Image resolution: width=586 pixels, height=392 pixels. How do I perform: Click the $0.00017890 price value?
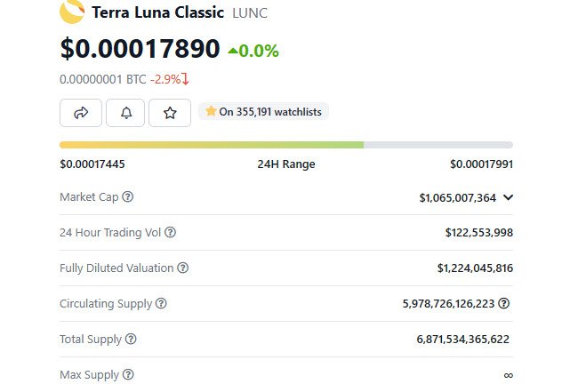[x=140, y=50]
